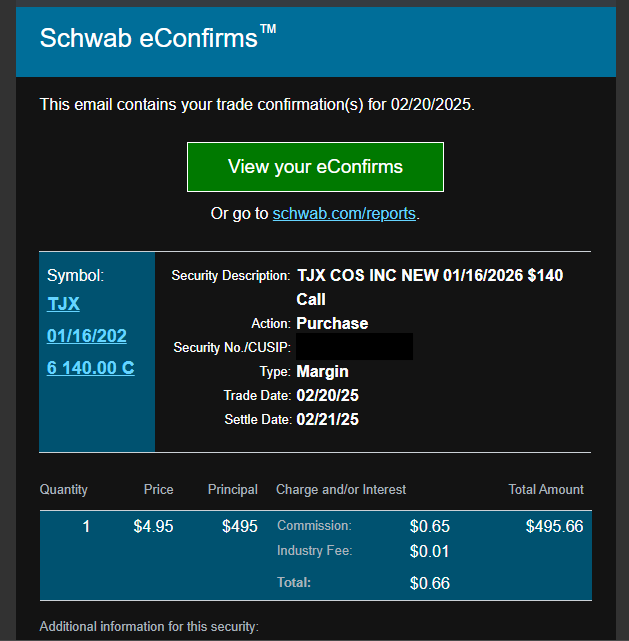Click the Quantity column header

click(x=64, y=489)
